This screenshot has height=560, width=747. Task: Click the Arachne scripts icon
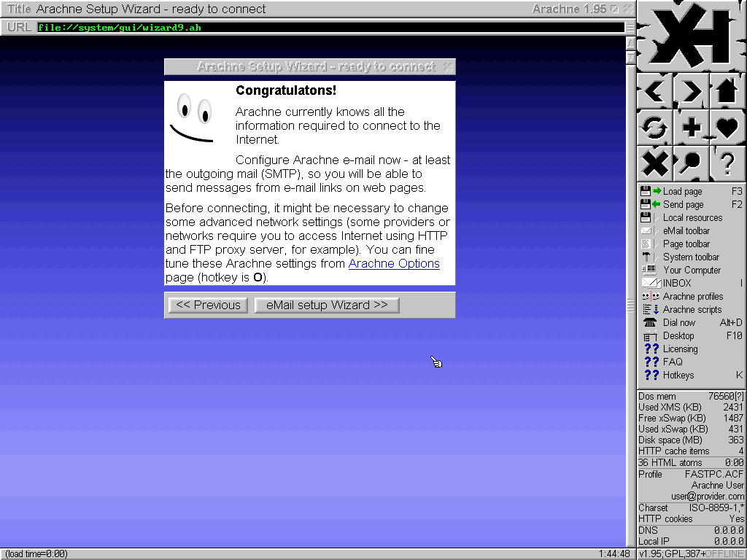651,309
